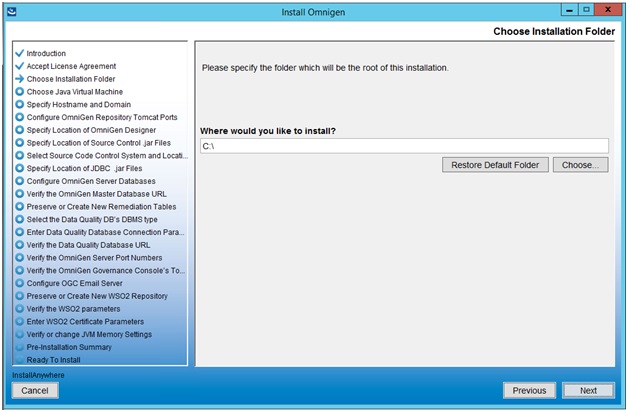Select 'Verify the WSO2 parameters' step text
This screenshot has height=412, width=628.
tap(73, 309)
